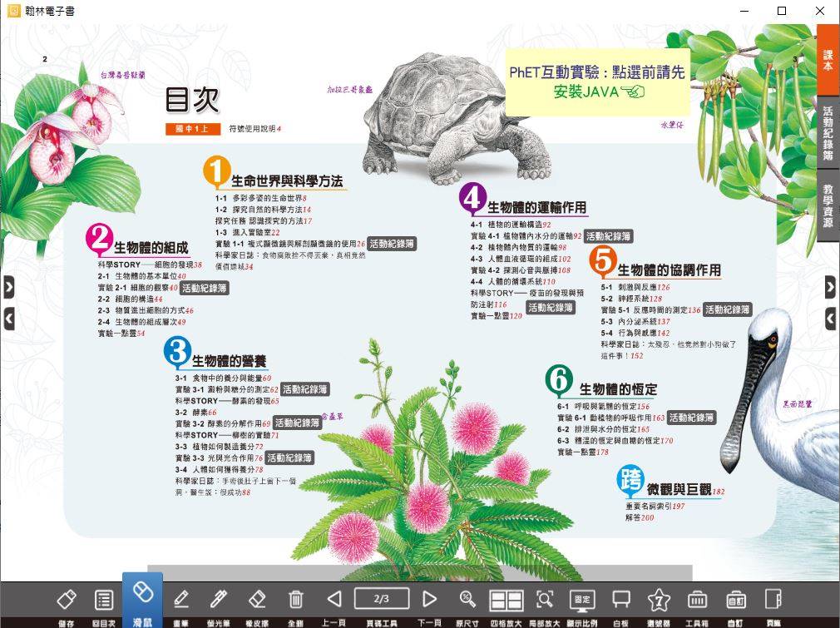Open 活動紀錄簿 for 實驗 5-1
The image size is (840, 628).
pyautogui.click(x=727, y=309)
